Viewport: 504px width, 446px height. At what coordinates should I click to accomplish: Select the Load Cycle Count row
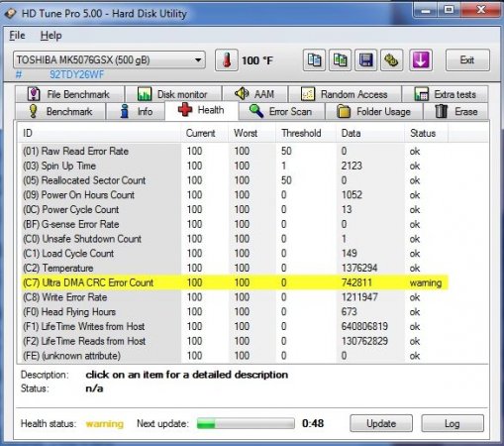(x=235, y=253)
